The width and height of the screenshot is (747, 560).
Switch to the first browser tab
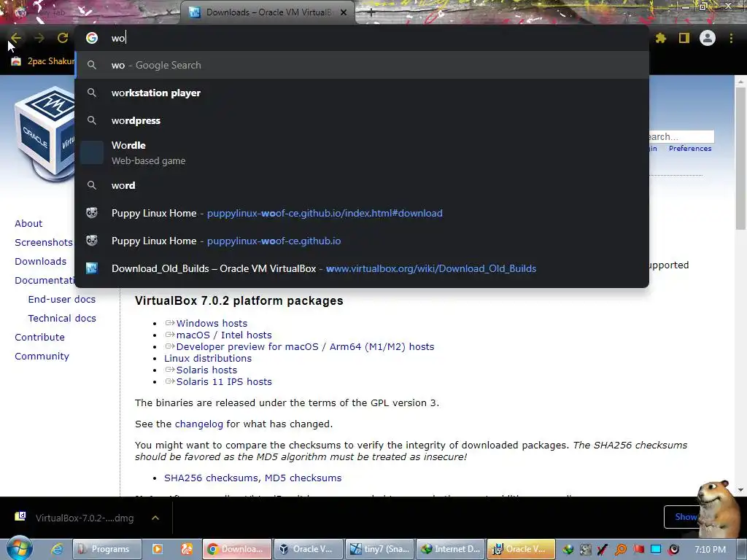(x=90, y=13)
